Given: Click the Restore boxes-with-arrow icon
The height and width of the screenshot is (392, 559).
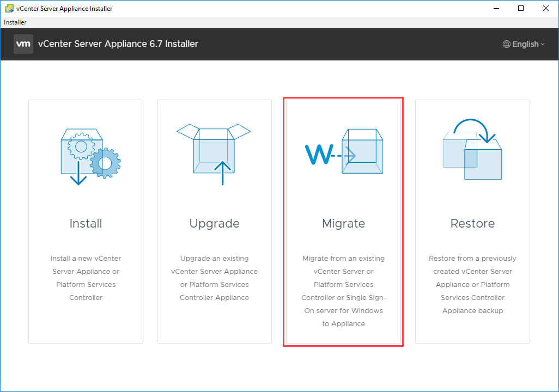Looking at the screenshot, I should coord(472,149).
